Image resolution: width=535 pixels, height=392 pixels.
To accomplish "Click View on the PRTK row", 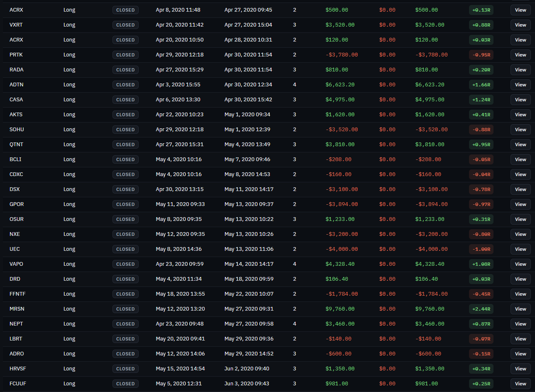I will coord(520,55).
